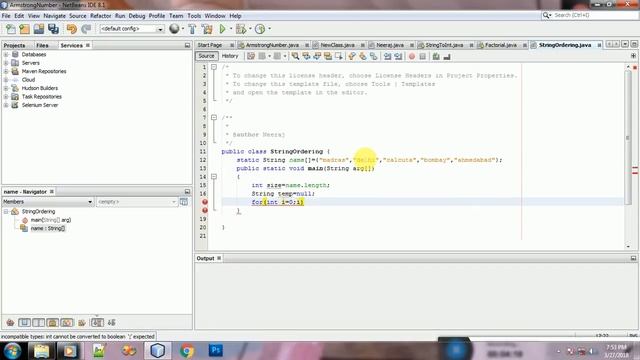Click the New File toolbar icon
This screenshot has width=640, height=360.
pyautogui.click(x=11, y=29)
